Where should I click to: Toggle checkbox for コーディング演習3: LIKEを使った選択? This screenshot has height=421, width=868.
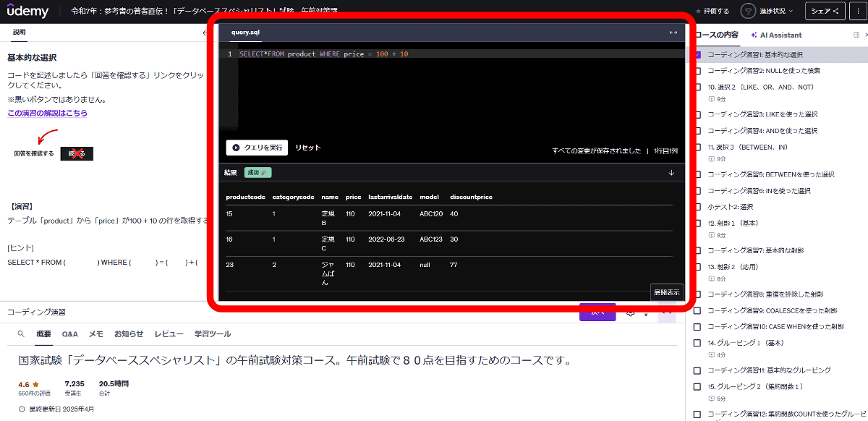pos(698,114)
